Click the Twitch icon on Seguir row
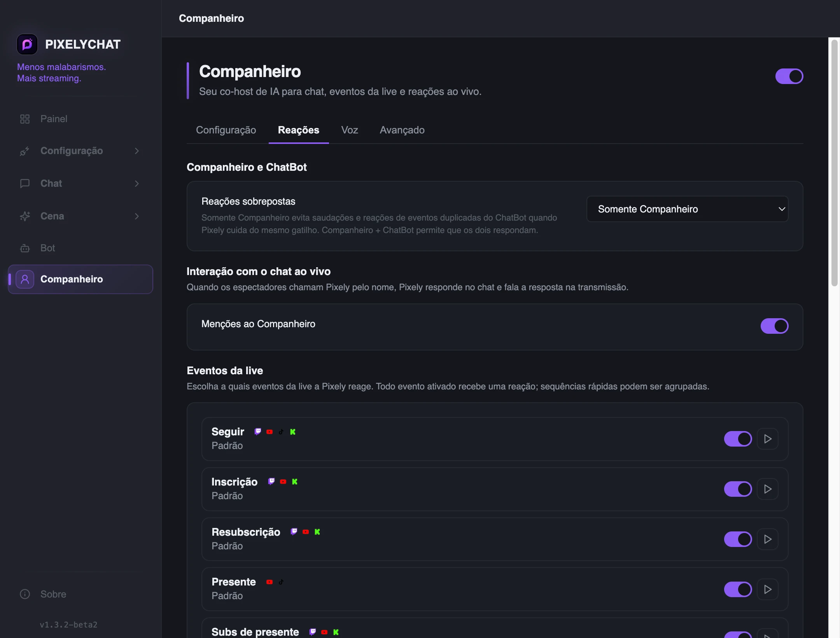Screen dimensions: 840x638 258,431
